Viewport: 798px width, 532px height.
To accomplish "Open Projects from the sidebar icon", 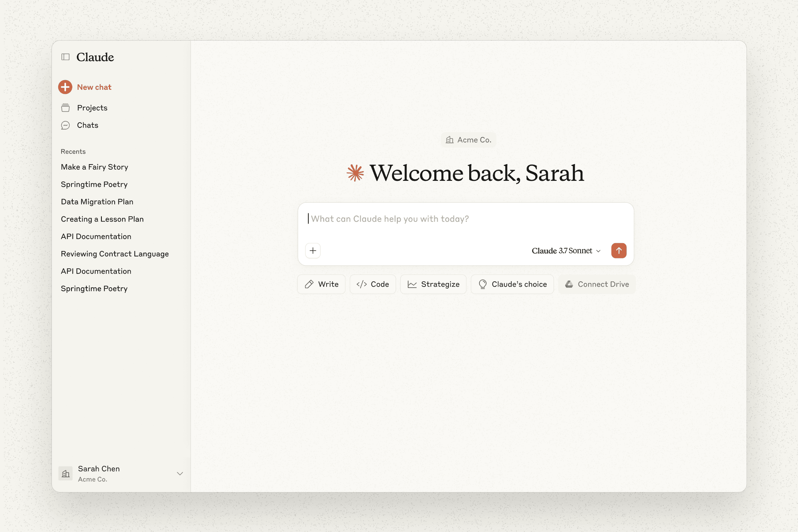I will 65,108.
